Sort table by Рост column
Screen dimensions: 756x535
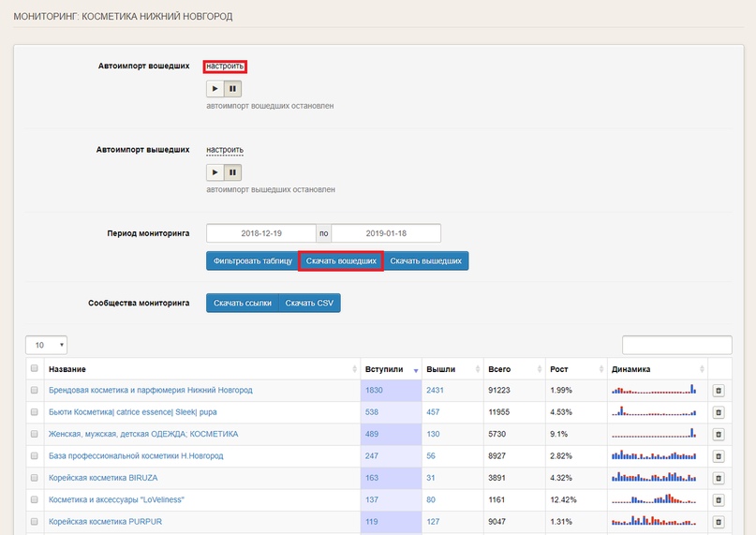[x=573, y=369]
